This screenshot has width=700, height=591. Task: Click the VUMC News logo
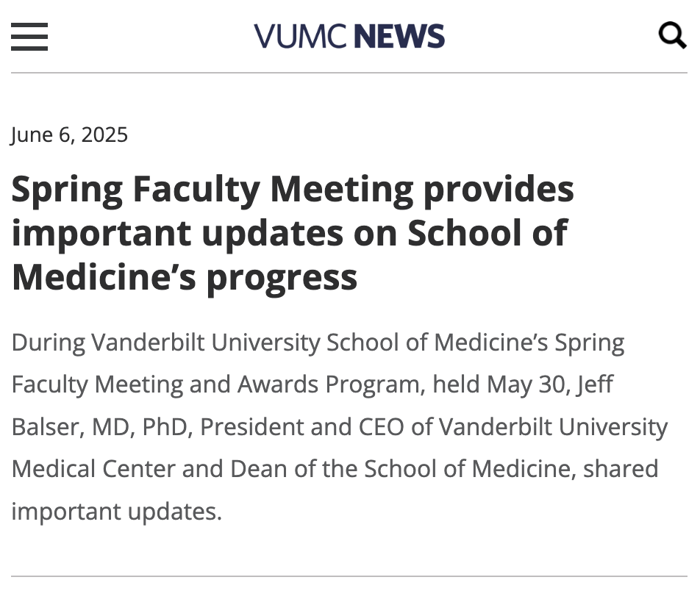click(x=349, y=36)
